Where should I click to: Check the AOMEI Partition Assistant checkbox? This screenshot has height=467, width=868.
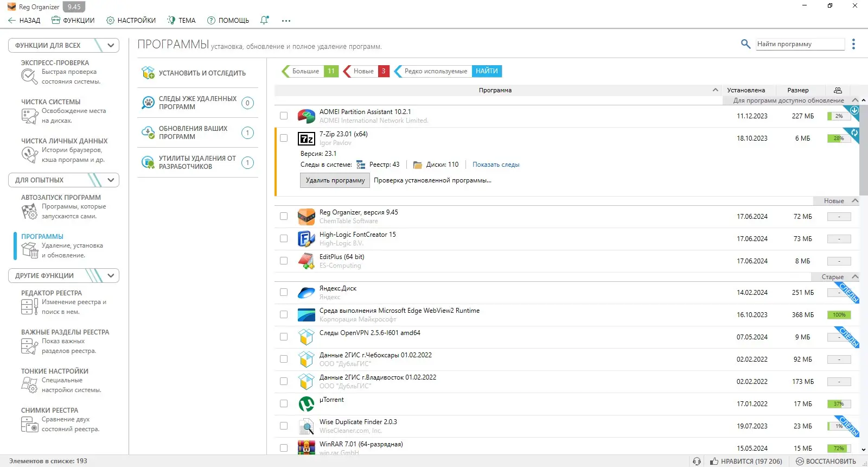pos(284,116)
